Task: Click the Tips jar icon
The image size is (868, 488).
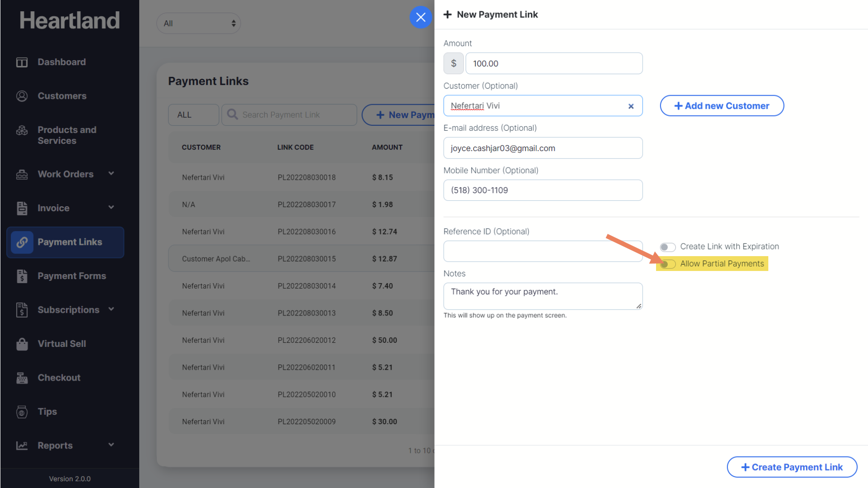Action: (x=22, y=412)
